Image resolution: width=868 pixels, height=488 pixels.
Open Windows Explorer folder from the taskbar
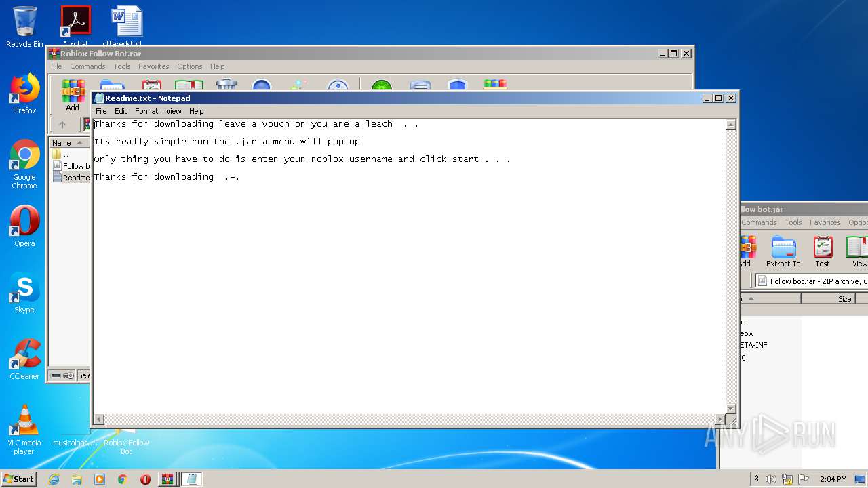(77, 479)
